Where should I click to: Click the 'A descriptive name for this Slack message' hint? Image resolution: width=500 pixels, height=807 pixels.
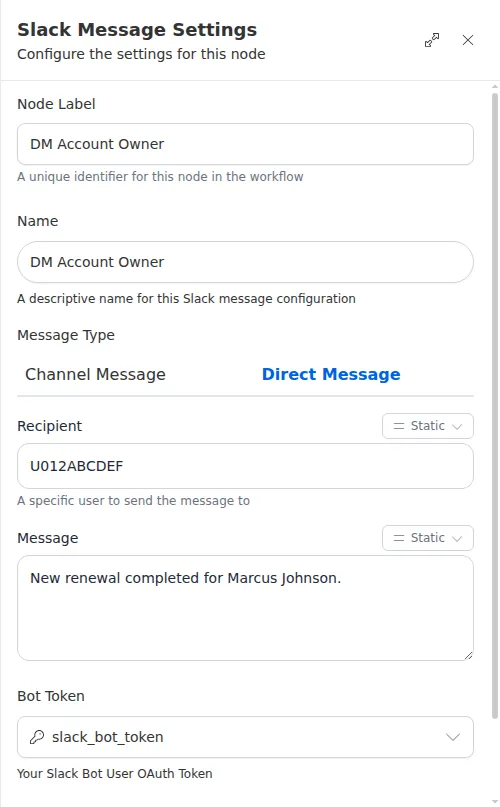coord(186,299)
